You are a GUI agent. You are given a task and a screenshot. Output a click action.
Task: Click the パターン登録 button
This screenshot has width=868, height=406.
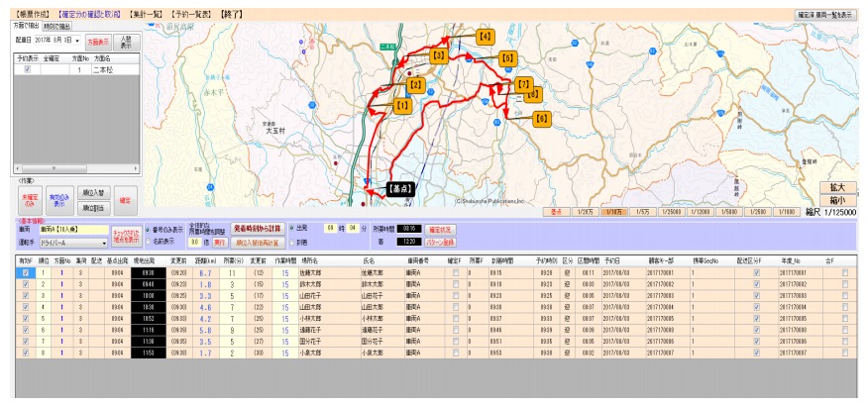440,242
